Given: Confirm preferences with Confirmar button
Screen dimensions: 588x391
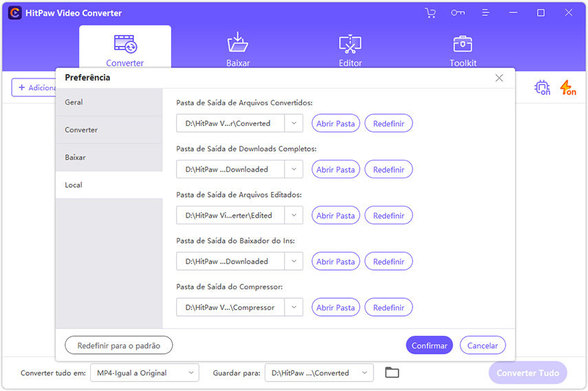Looking at the screenshot, I should [x=429, y=345].
